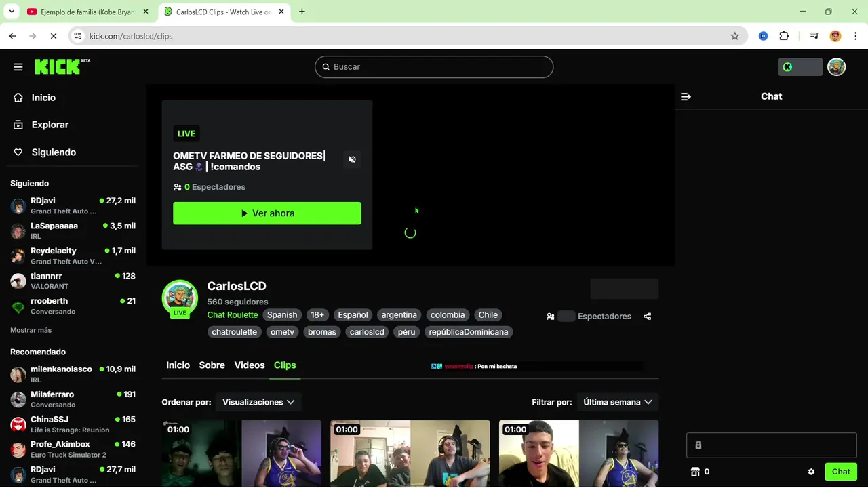Bookmark this page with the star icon

coord(734,36)
